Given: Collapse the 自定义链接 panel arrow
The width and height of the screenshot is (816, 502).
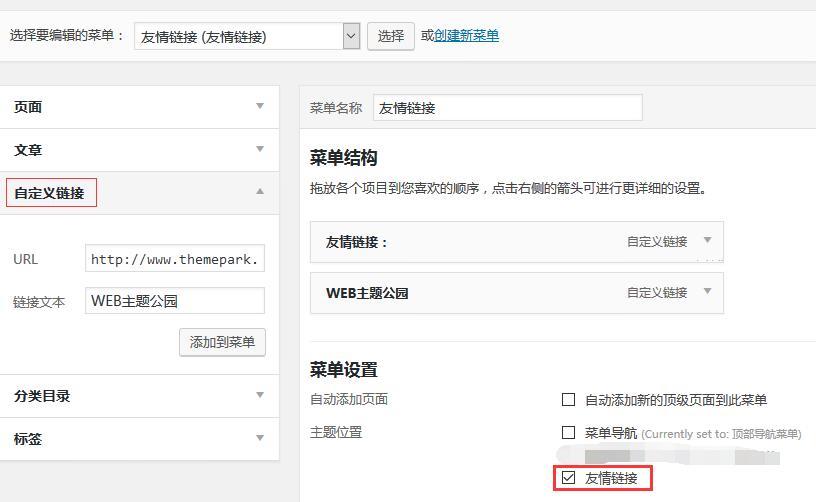Looking at the screenshot, I should [x=260, y=192].
